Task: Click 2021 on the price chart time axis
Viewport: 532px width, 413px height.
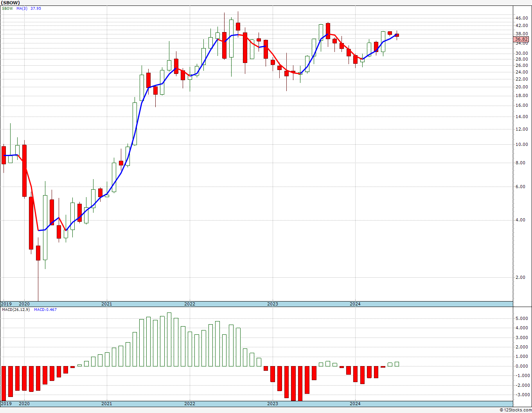Action: point(107,304)
